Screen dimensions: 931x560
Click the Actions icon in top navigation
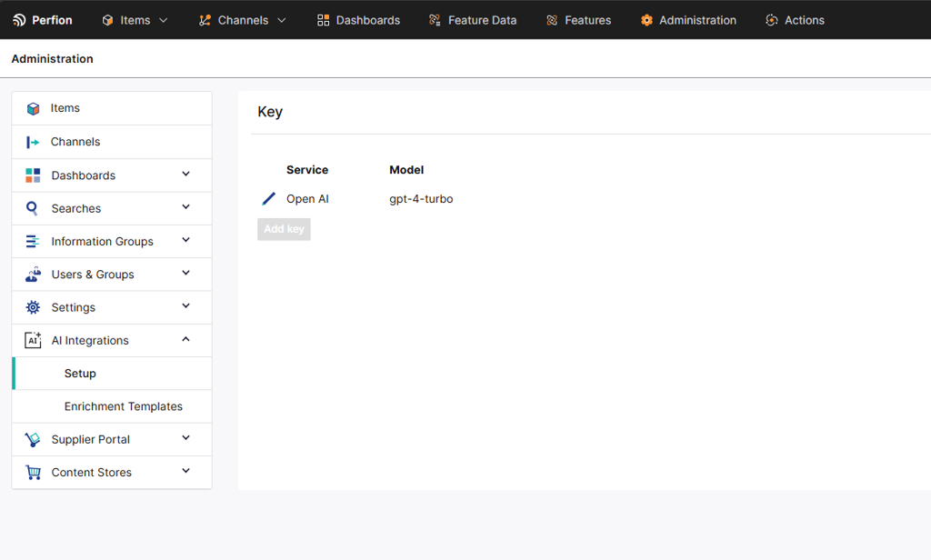pyautogui.click(x=771, y=20)
